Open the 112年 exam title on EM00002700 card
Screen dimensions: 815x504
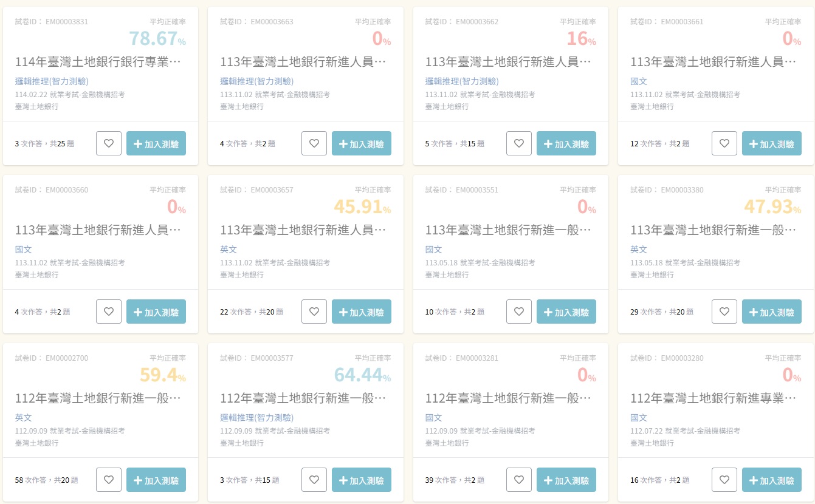(98, 398)
